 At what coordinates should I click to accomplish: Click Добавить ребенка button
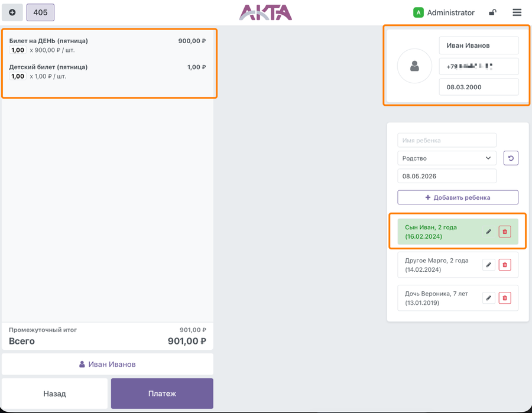(x=458, y=197)
